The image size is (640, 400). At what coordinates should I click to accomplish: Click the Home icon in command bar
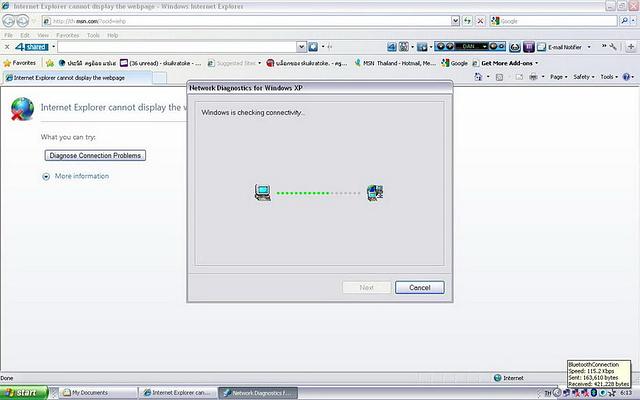[478, 77]
